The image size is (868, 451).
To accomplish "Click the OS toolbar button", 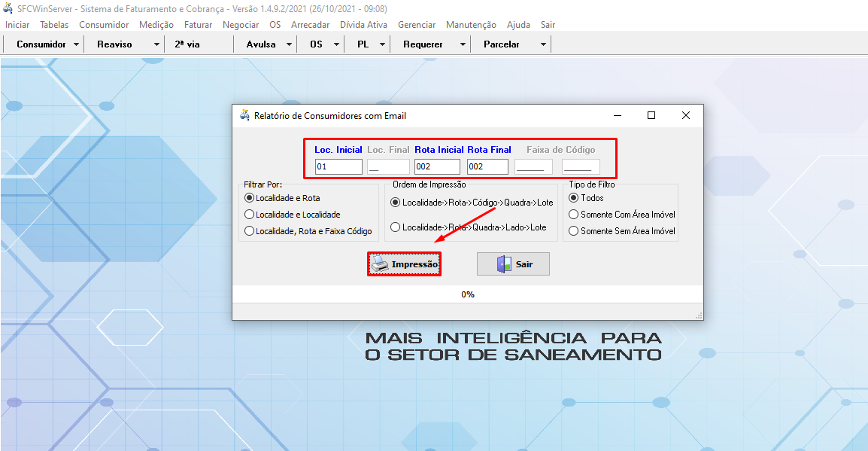I will tap(317, 44).
